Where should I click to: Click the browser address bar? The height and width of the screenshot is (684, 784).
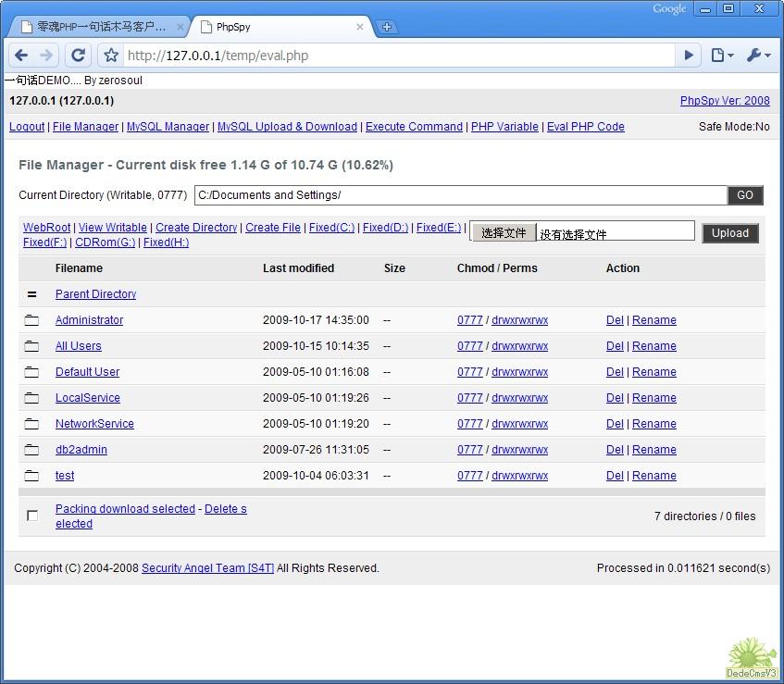(398, 56)
